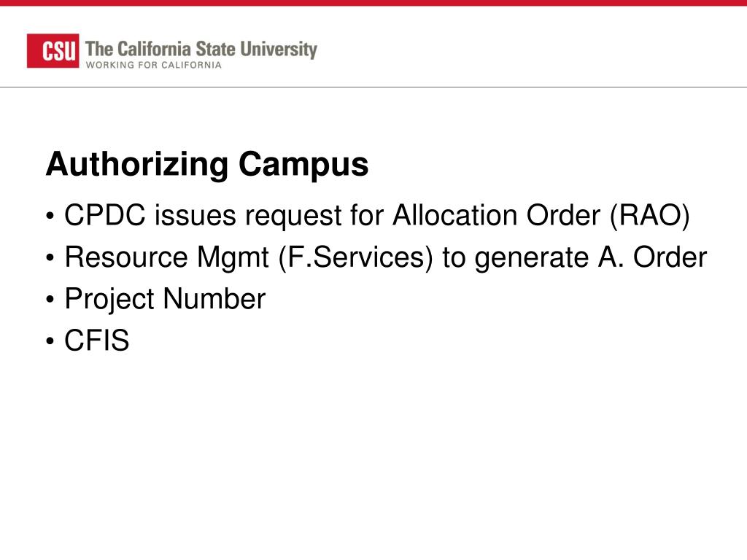The width and height of the screenshot is (747, 560).
Task: Click "(F.Services)" in the second bullet
Action: [x=355, y=257]
